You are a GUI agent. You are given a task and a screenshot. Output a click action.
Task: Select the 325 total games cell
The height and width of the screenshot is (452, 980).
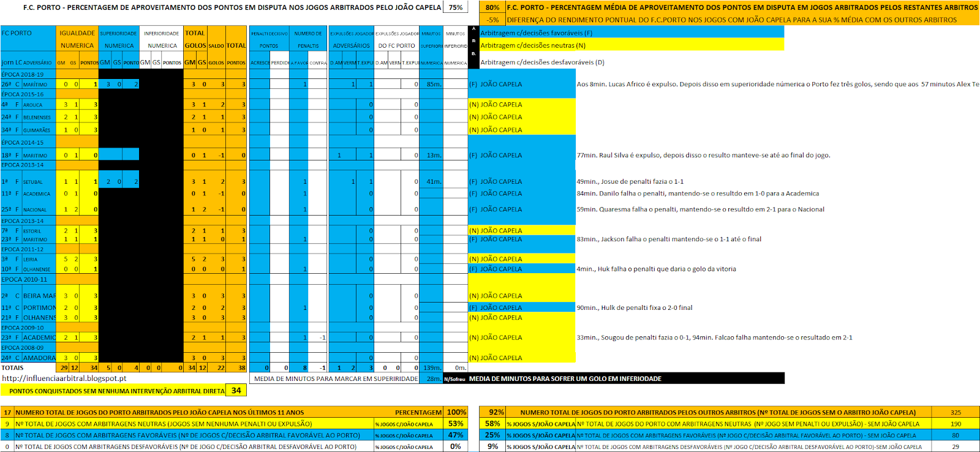click(x=956, y=412)
